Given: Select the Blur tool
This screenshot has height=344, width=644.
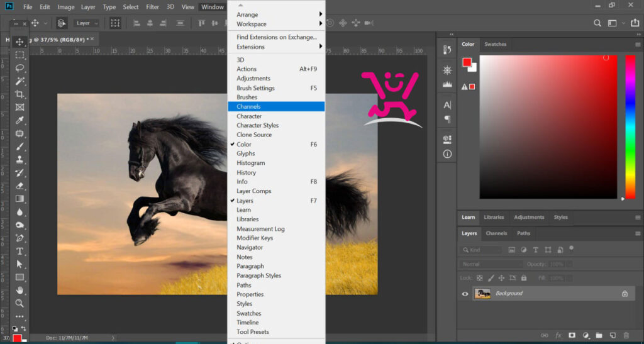Looking at the screenshot, I should 19,212.
